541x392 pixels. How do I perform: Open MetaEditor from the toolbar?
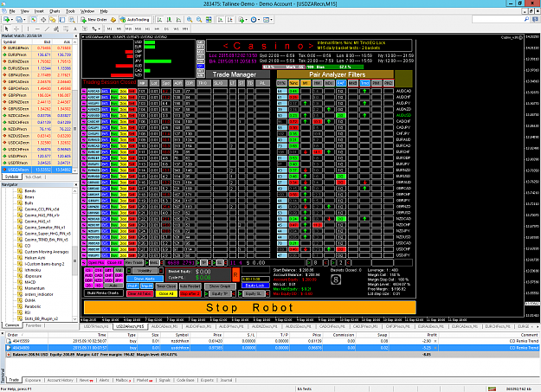click(x=113, y=20)
